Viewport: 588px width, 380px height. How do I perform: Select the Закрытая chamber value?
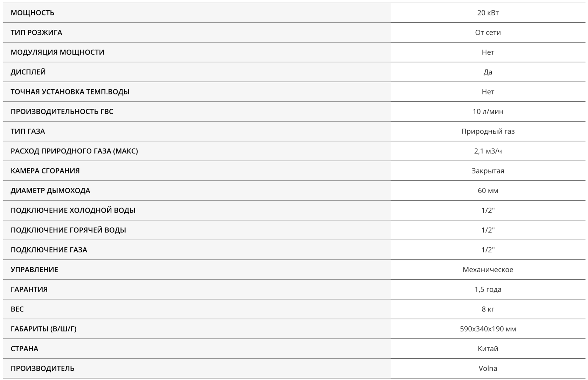(x=488, y=171)
